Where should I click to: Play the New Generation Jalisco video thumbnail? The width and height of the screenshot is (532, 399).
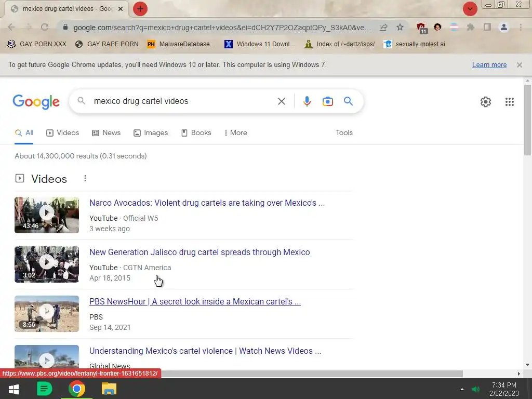[x=47, y=264]
